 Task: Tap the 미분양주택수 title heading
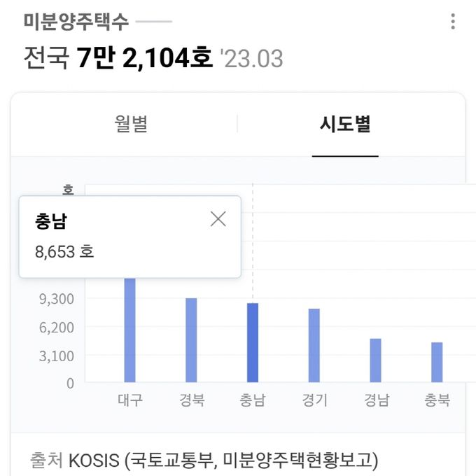click(76, 22)
